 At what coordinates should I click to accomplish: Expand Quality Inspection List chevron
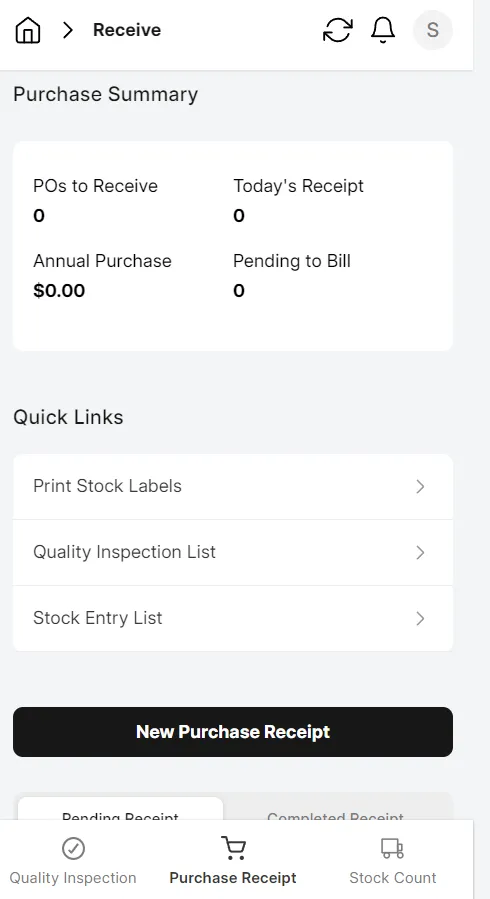pyautogui.click(x=420, y=552)
